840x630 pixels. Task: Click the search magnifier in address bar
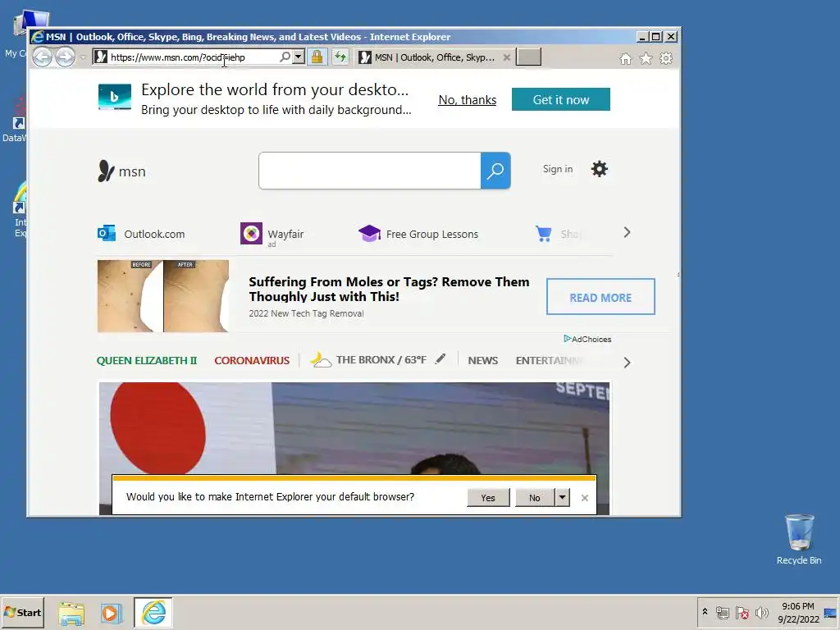(x=285, y=57)
